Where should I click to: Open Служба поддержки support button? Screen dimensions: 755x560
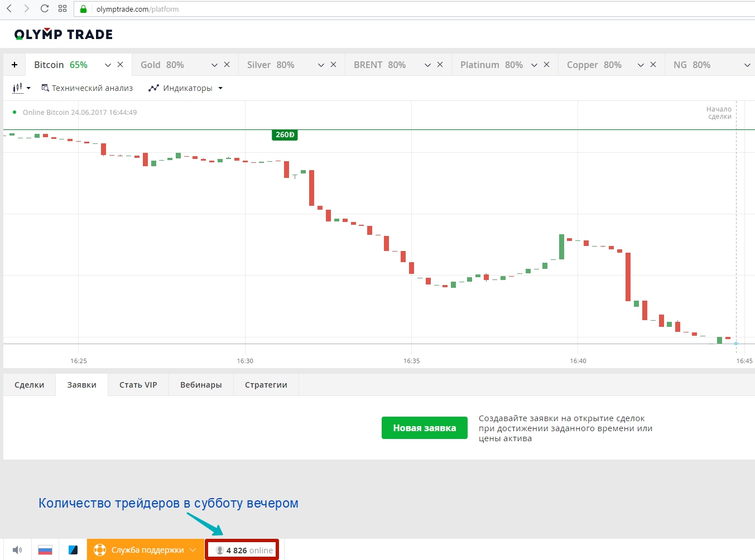pyautogui.click(x=146, y=550)
